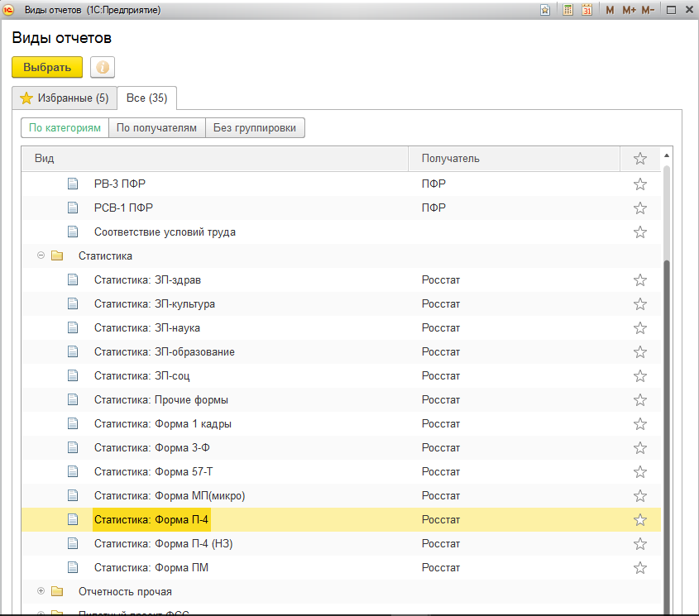The height and width of the screenshot is (616, 699).
Task: Add РВ-3 ПФР to favorites
Action: (640, 184)
